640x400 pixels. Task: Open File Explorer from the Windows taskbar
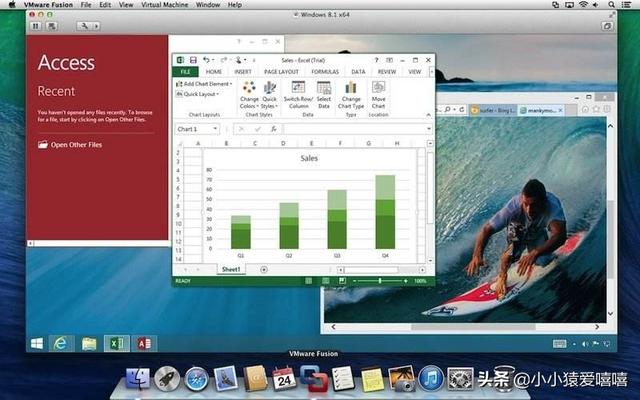(89, 344)
